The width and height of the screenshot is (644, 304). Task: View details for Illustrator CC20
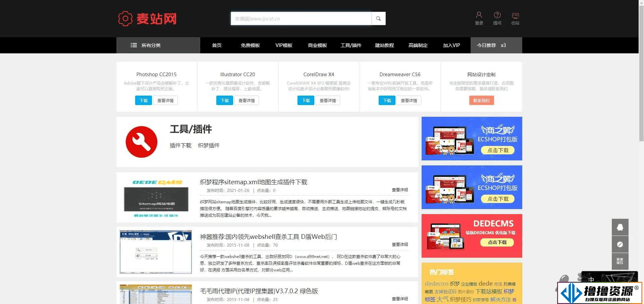[x=247, y=100]
